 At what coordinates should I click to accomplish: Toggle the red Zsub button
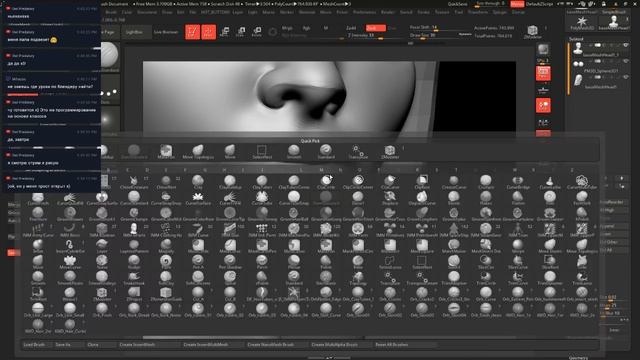click(376, 28)
